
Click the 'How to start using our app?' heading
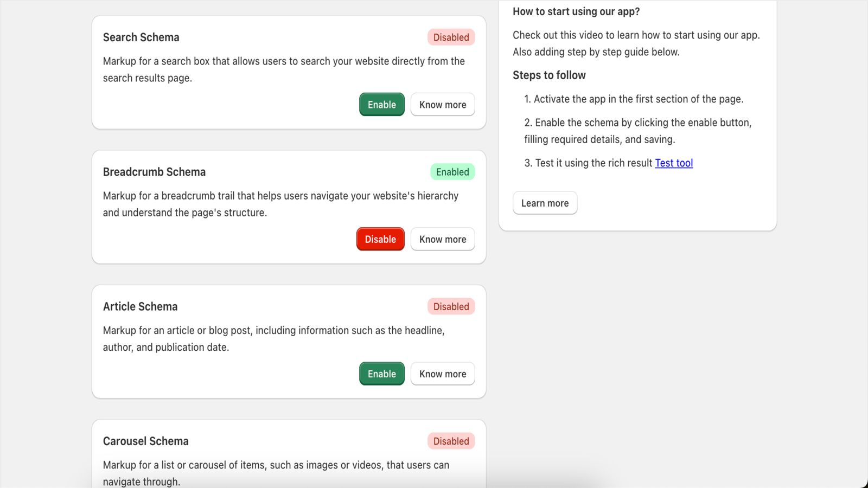pos(576,11)
